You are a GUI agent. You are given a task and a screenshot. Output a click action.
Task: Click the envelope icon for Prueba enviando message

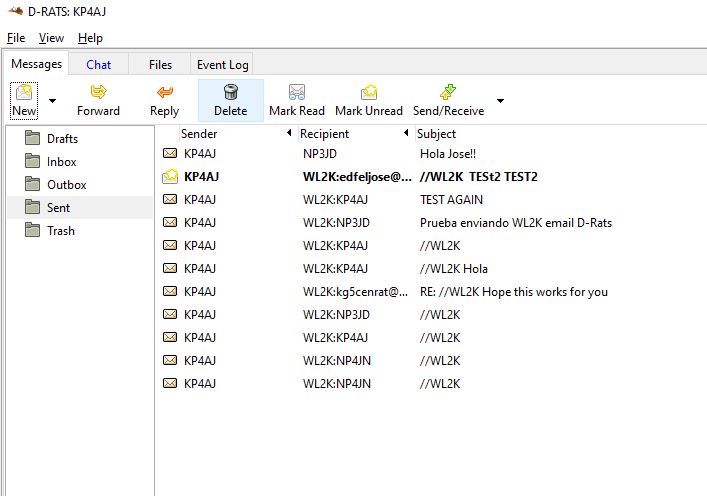point(170,222)
